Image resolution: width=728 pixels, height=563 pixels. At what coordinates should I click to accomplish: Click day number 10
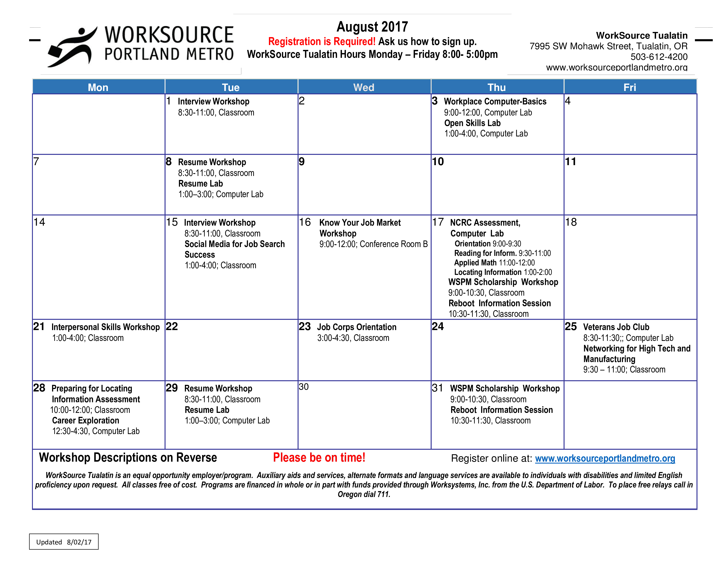coord(438,161)
